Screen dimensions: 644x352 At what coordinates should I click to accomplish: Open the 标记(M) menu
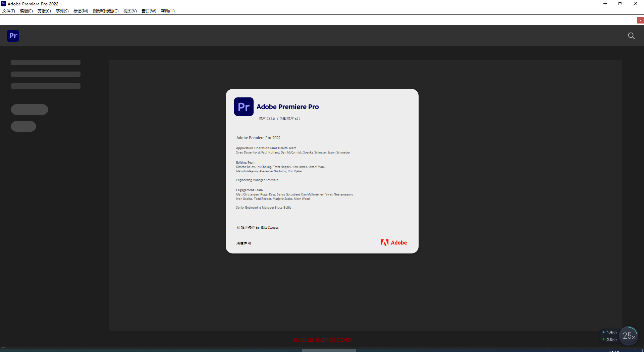(x=81, y=11)
